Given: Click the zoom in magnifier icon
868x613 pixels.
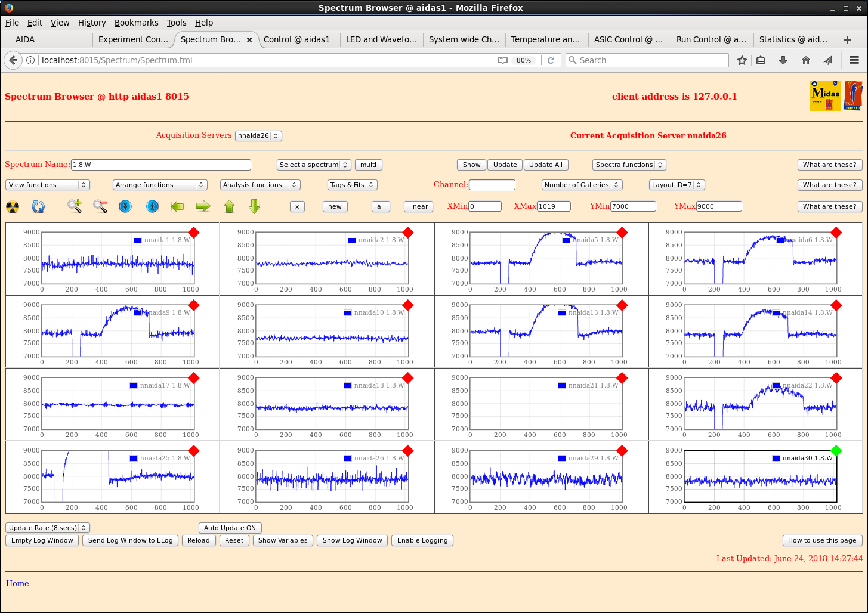Looking at the screenshot, I should tap(75, 206).
